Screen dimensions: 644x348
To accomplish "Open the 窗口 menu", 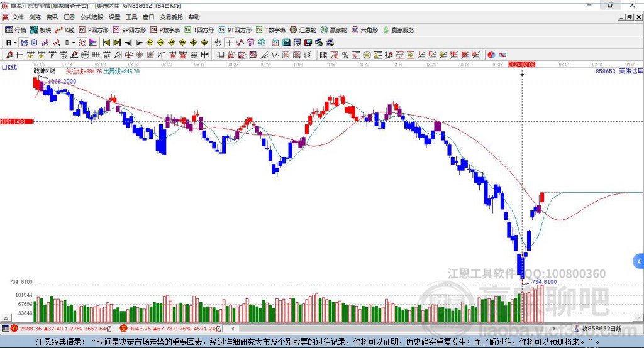I will tap(148, 17).
